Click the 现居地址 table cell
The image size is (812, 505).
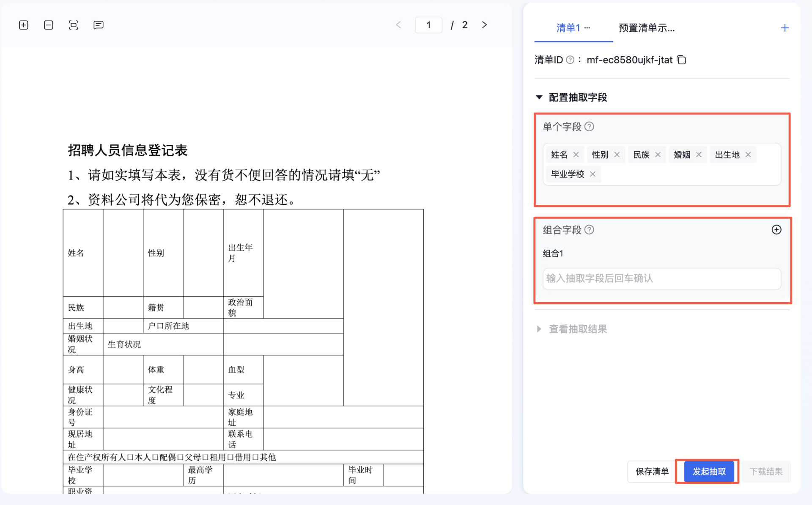[83, 439]
